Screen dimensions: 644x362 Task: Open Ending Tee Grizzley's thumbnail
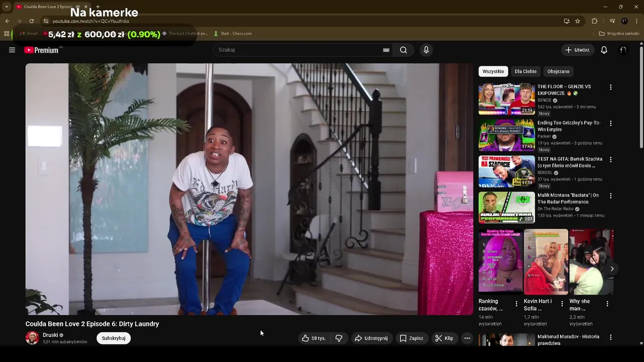tap(507, 135)
